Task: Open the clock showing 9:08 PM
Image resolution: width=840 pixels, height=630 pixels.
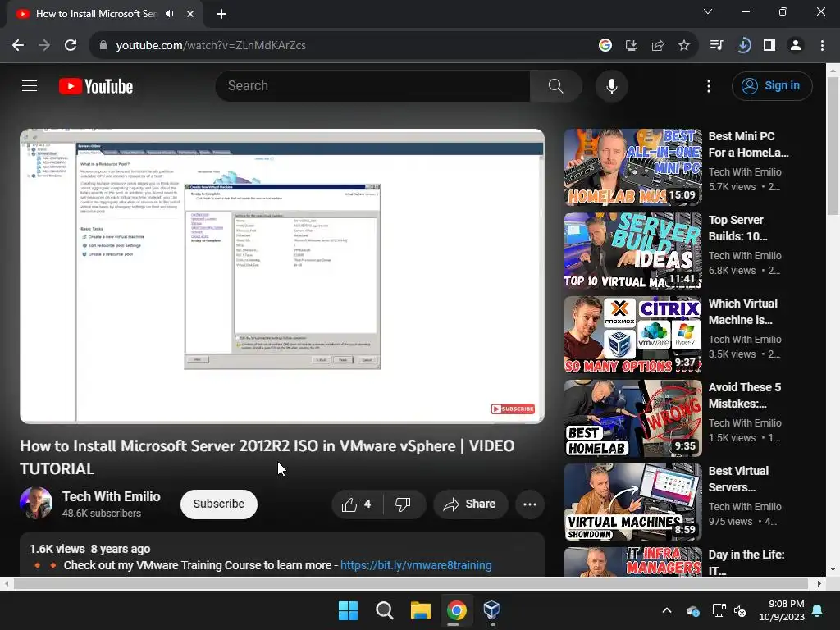Action: click(x=782, y=610)
